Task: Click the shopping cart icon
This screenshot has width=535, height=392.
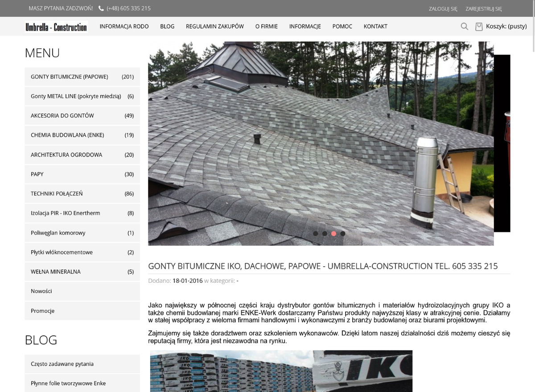Action: 479,26
